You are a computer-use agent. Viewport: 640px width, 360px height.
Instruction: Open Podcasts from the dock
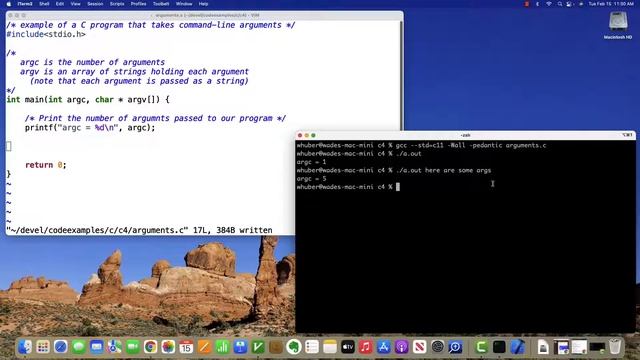(401, 347)
